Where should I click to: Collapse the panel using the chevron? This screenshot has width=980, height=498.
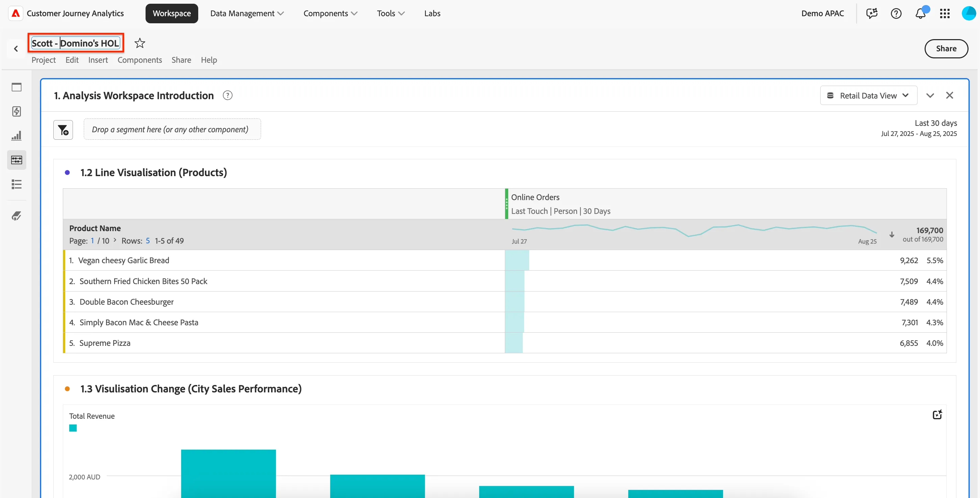930,95
